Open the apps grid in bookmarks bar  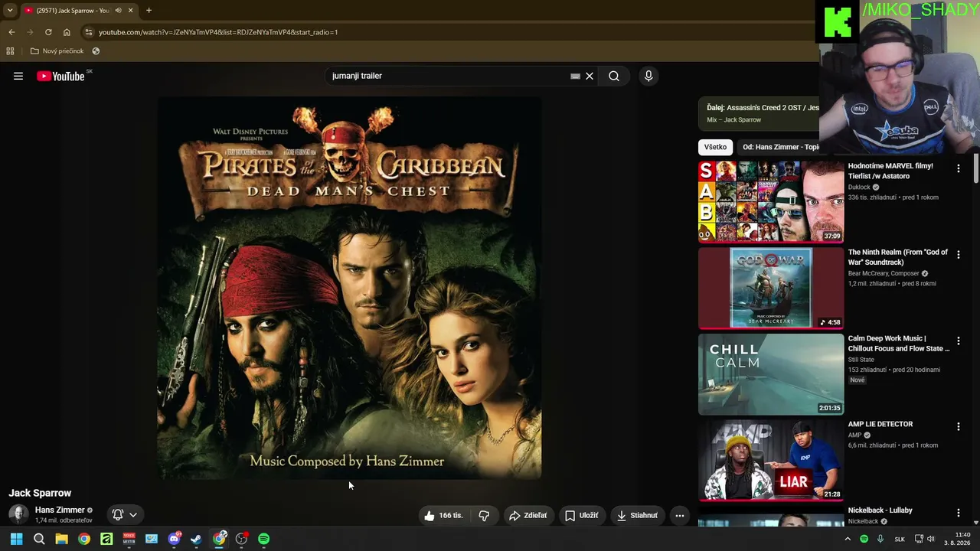10,51
